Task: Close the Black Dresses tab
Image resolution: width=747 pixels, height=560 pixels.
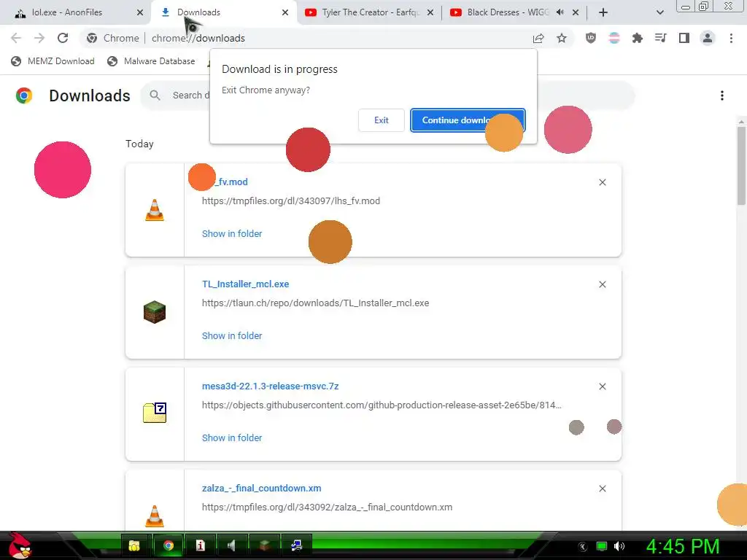Action: [x=576, y=12]
